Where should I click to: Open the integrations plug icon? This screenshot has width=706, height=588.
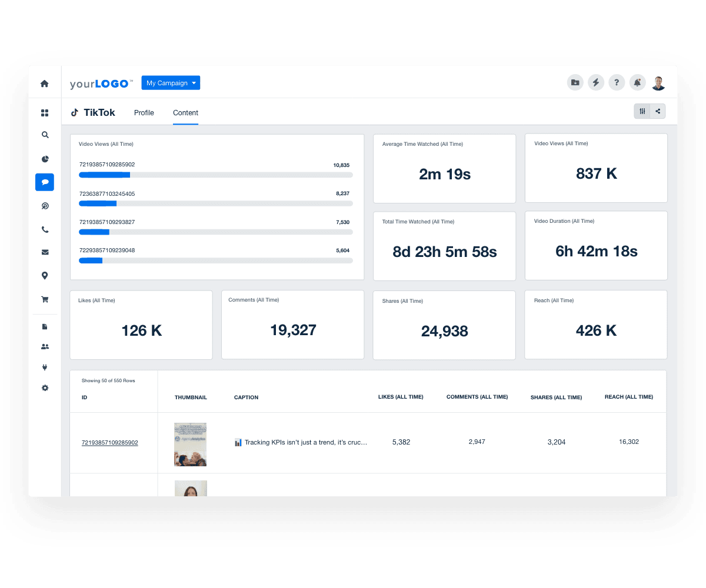click(45, 367)
